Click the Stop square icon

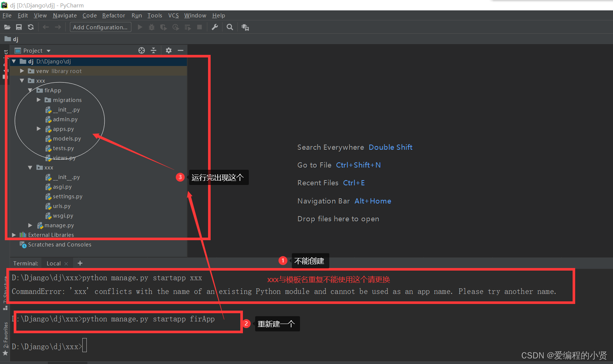[200, 27]
